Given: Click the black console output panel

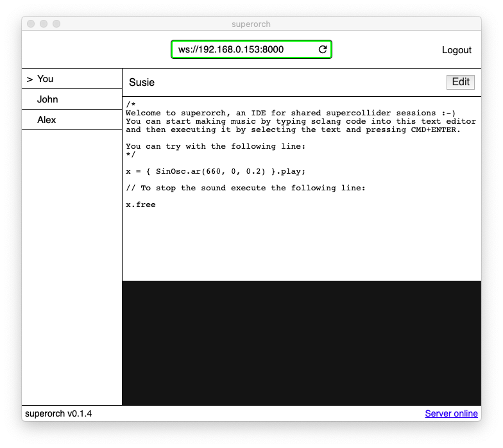Looking at the screenshot, I should click(302, 343).
